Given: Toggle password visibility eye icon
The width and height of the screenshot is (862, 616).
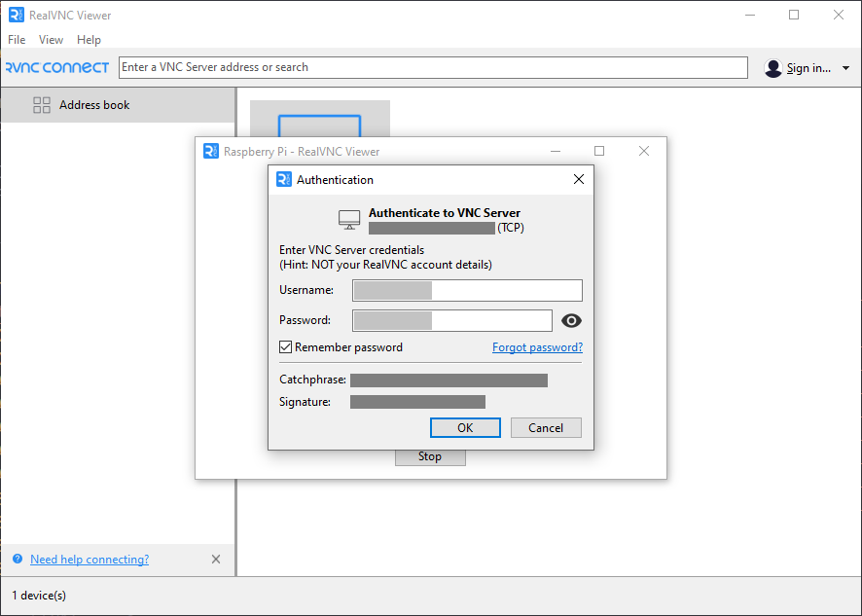Looking at the screenshot, I should (x=571, y=320).
